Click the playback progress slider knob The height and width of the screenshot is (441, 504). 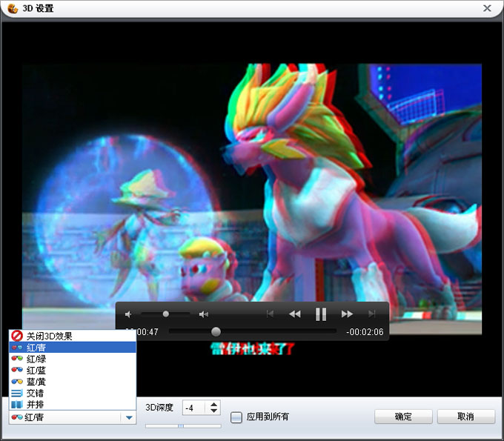pyautogui.click(x=216, y=332)
